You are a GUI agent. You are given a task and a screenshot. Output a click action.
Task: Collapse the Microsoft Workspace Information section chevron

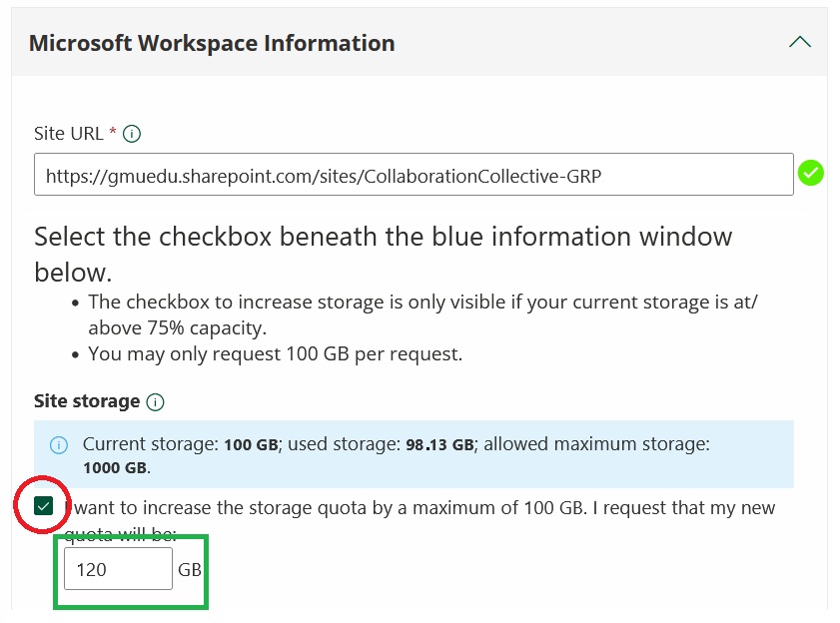point(799,43)
